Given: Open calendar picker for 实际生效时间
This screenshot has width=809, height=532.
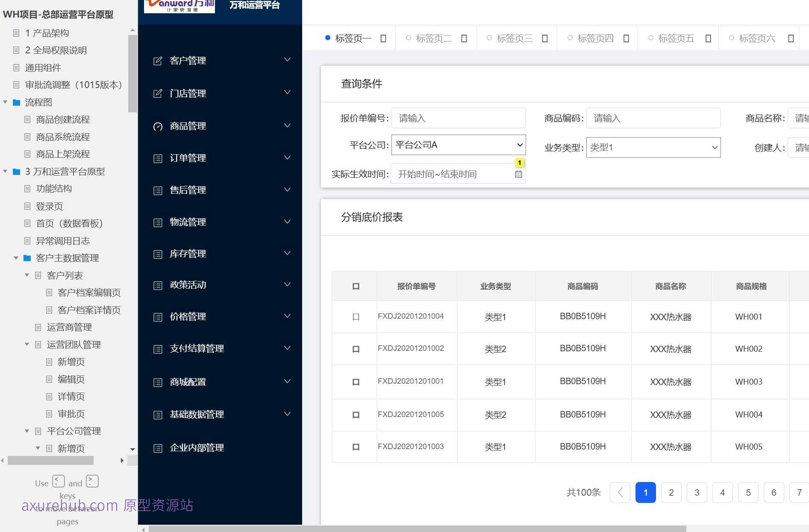Looking at the screenshot, I should click(x=518, y=173).
